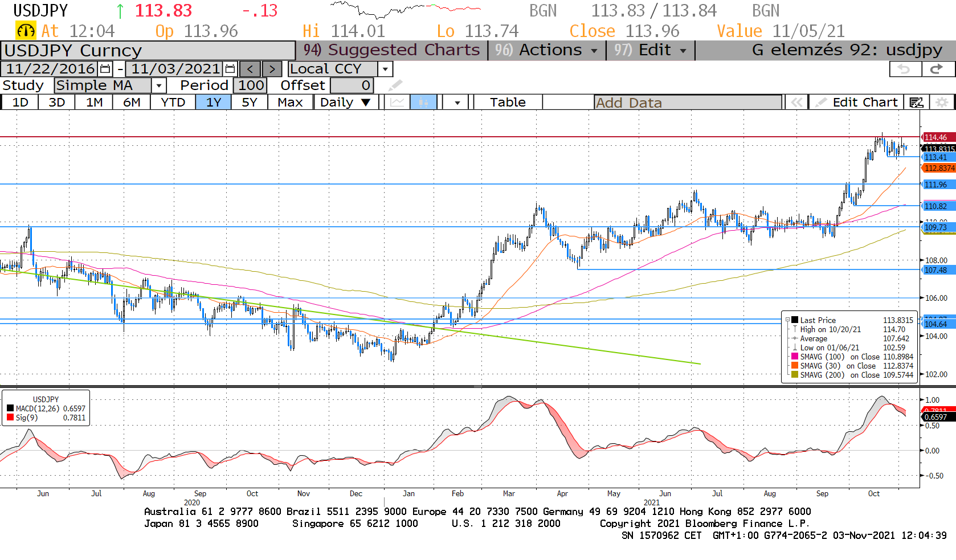The image size is (956, 560).
Task: Switch to line chart type icon
Action: click(398, 103)
